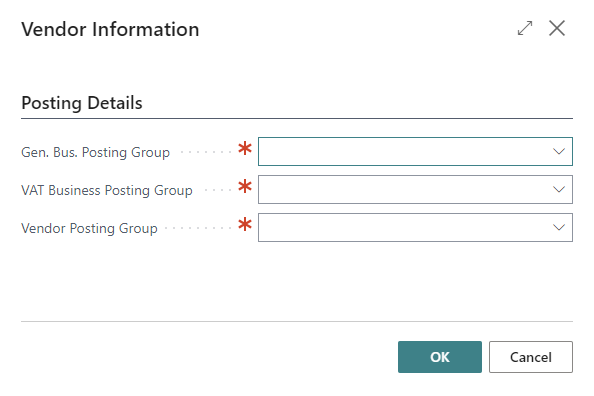Open the VAT Business Posting Group dropdown arrow
The height and width of the screenshot is (396, 594).
click(x=559, y=189)
